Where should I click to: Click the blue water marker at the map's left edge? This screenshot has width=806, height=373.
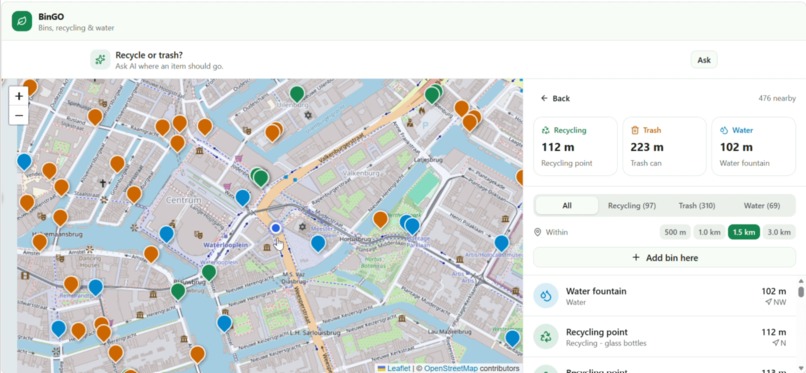24,162
